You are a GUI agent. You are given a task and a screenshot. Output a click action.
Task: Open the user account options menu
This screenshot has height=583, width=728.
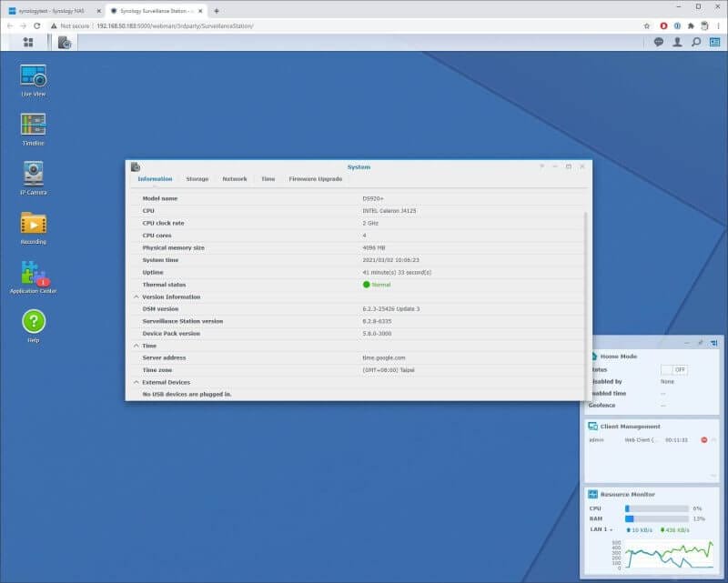[677, 41]
